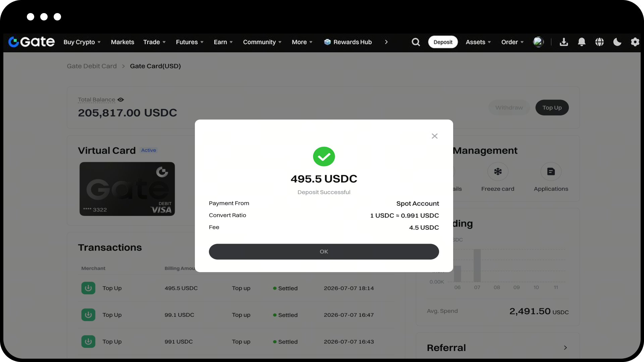Screen dimensions: 644x362
Task: Click the 4.5 USDC fee value
Action: 424,228
